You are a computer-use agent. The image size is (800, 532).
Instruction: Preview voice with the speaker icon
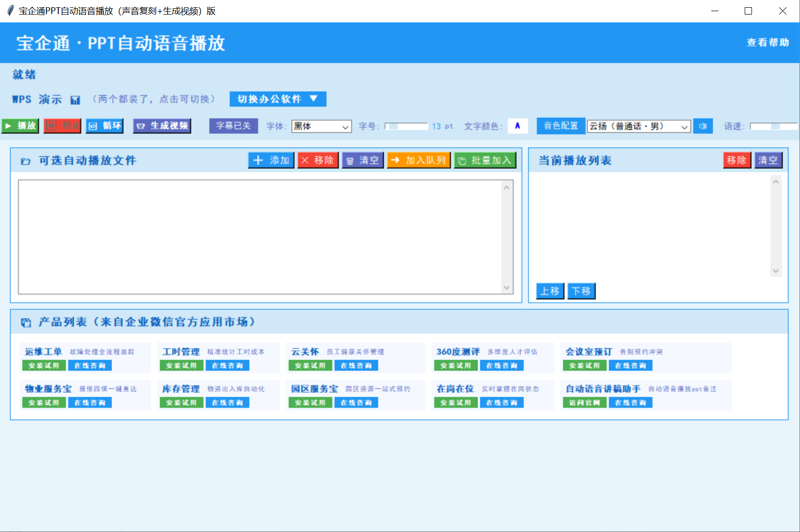(x=703, y=126)
